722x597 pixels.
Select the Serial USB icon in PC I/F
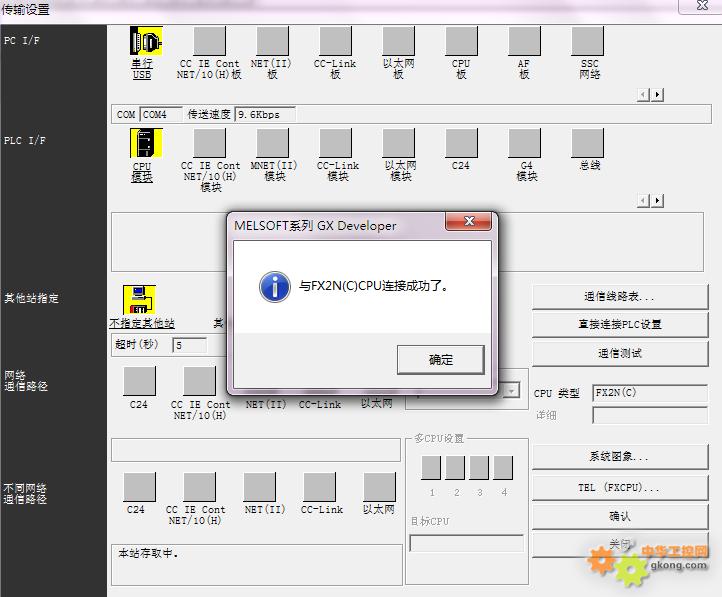coord(146,41)
